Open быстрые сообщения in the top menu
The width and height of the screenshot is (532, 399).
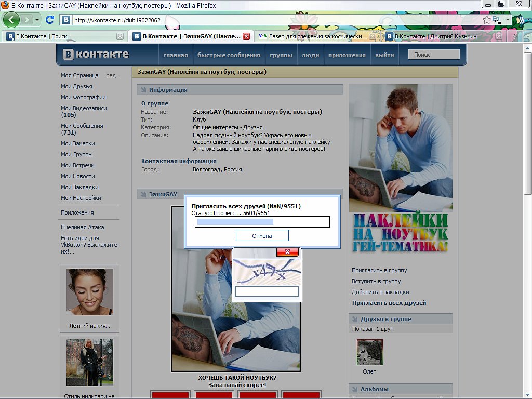[229, 55]
